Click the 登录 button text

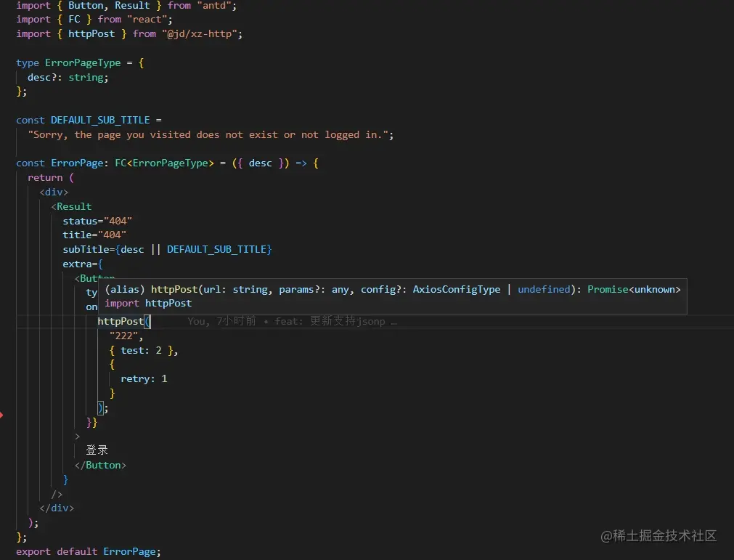[97, 450]
